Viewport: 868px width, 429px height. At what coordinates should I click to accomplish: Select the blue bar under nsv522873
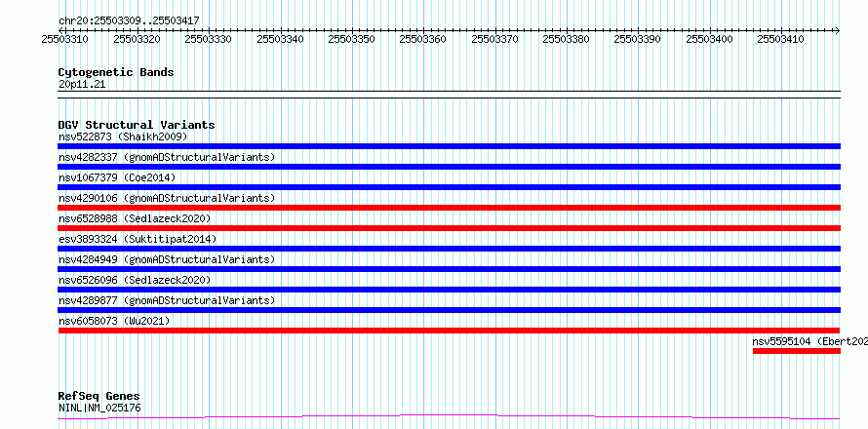tap(449, 146)
